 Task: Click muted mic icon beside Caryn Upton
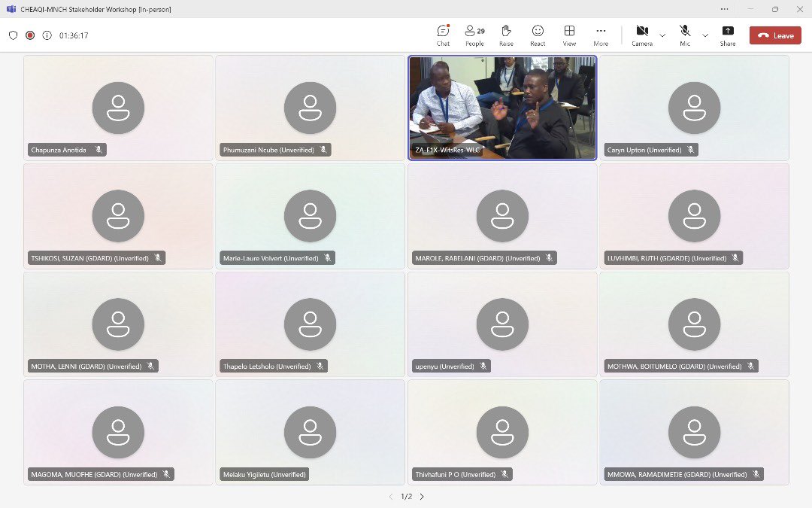(690, 150)
